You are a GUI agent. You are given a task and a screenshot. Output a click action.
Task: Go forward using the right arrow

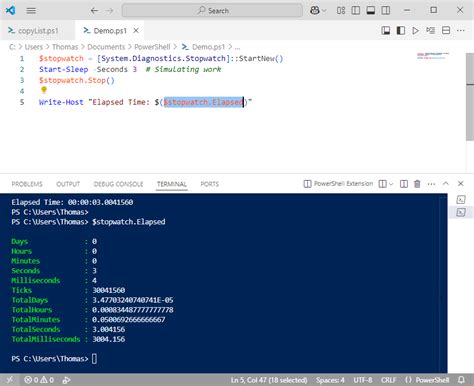110,11
